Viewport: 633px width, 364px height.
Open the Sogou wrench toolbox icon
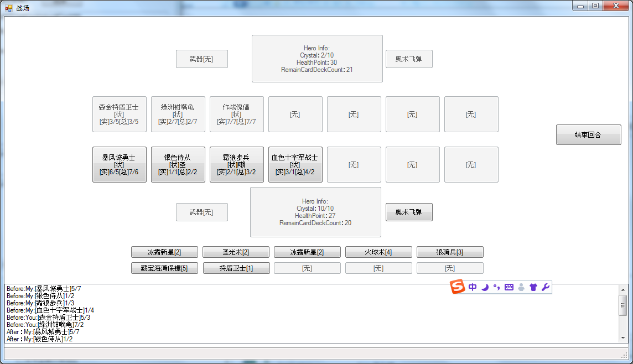coord(546,287)
